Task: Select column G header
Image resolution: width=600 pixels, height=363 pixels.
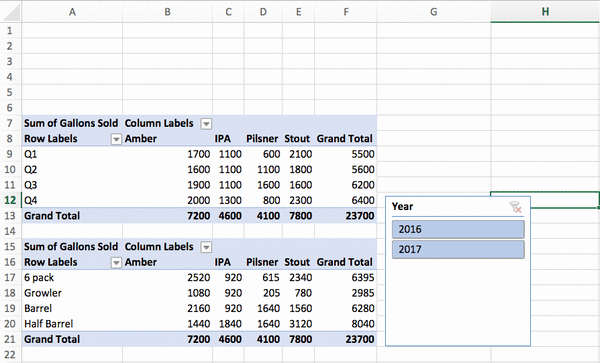Action: [434, 12]
